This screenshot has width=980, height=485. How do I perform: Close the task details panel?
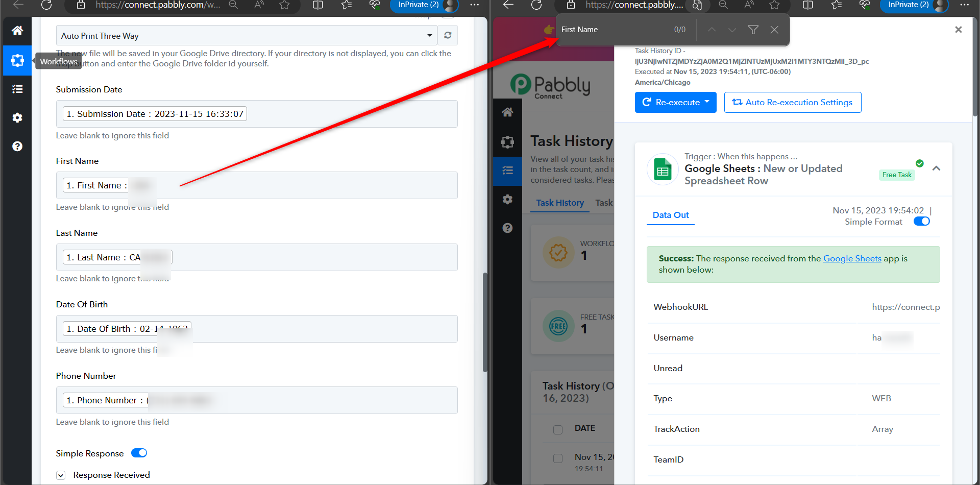(x=959, y=30)
